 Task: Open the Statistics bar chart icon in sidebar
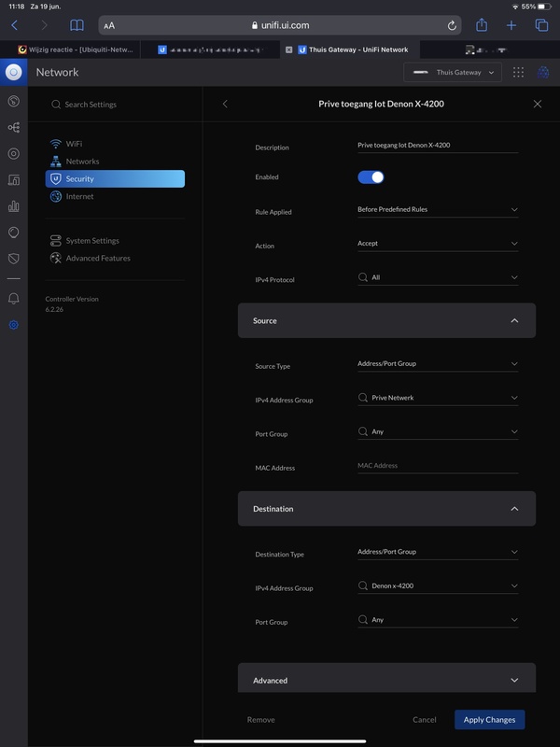click(x=13, y=205)
